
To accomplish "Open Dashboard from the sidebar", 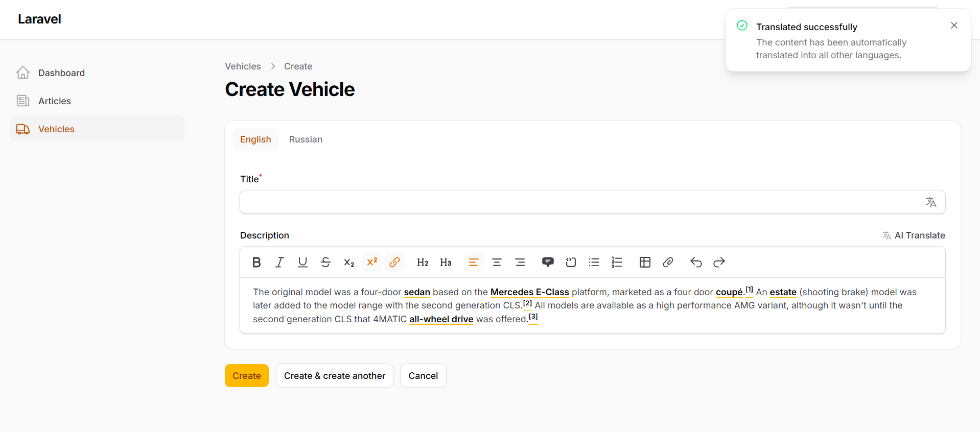I will coord(97,73).
